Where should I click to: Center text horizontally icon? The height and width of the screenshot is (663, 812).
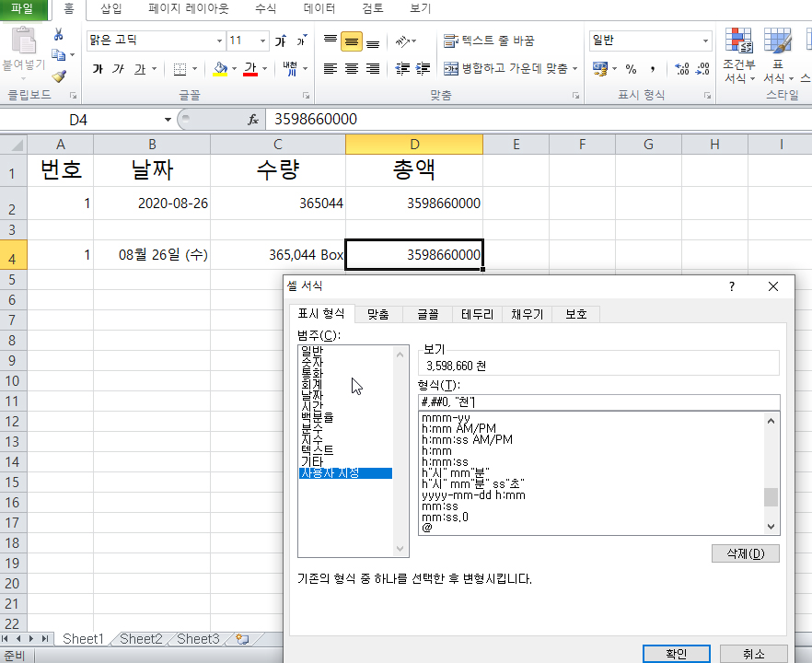pyautogui.click(x=352, y=68)
